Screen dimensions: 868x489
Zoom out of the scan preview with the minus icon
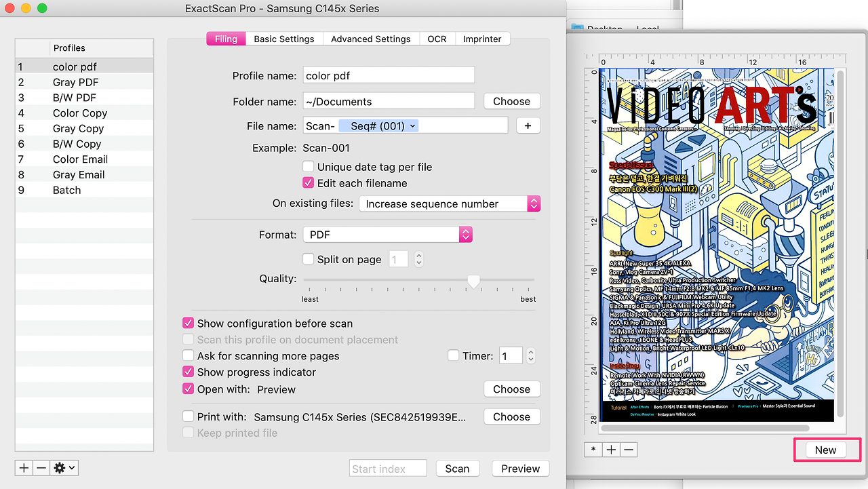[628, 449]
